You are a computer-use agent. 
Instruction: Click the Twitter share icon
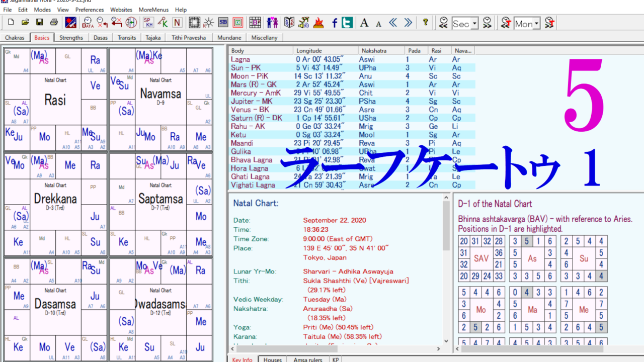pyautogui.click(x=347, y=22)
